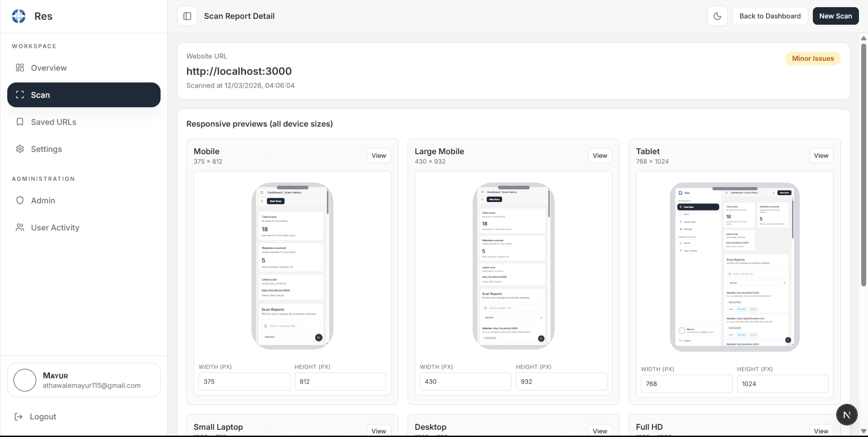This screenshot has width=868, height=437.
Task: Click the Logout arrow icon
Action: (x=18, y=416)
